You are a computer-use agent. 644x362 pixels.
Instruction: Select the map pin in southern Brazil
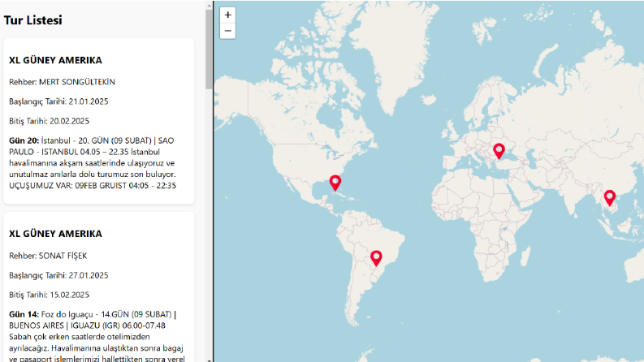click(376, 258)
